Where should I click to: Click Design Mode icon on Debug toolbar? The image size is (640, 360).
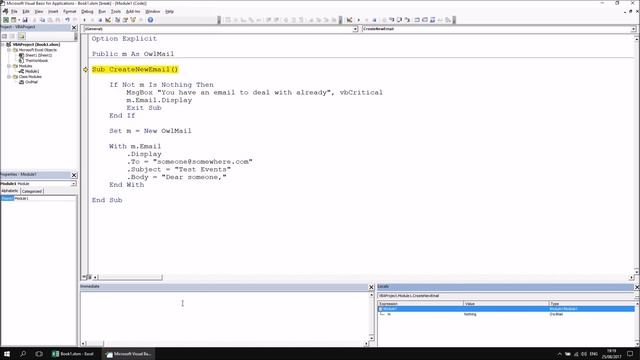tap(349, 20)
